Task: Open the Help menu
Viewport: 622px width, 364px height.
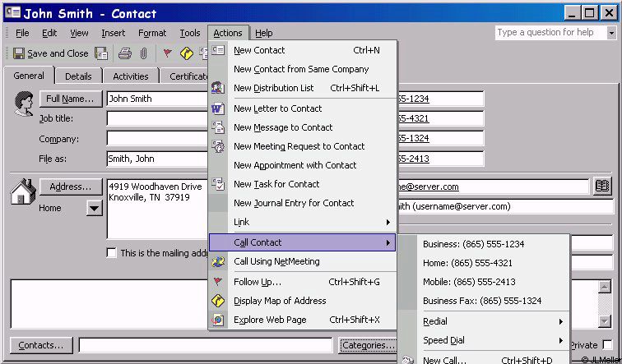Action: pyautogui.click(x=264, y=33)
